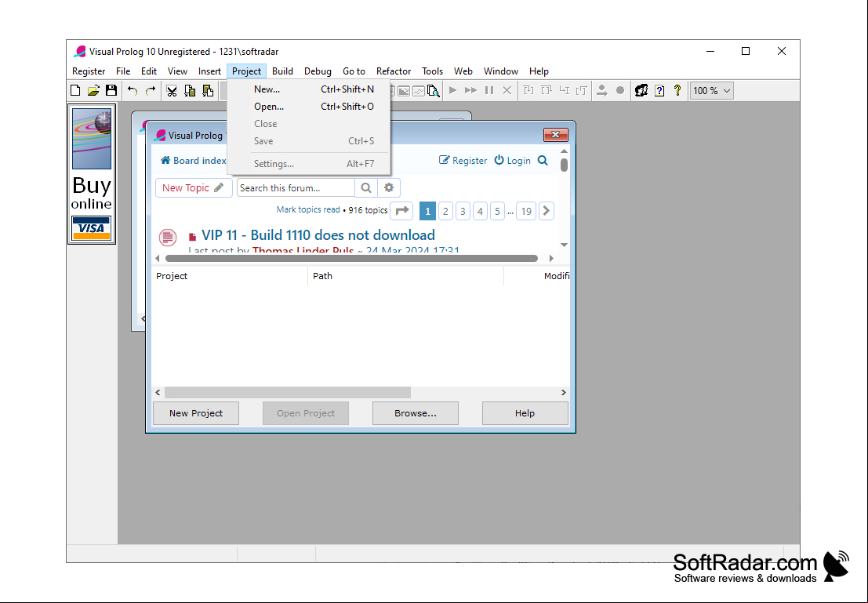Click the New Project button
This screenshot has height=603, width=868.
tap(196, 413)
